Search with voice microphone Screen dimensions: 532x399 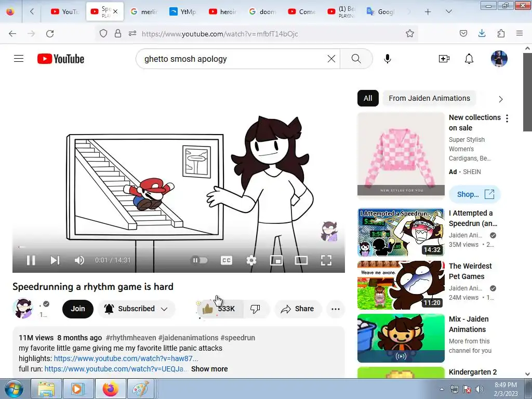(x=388, y=59)
